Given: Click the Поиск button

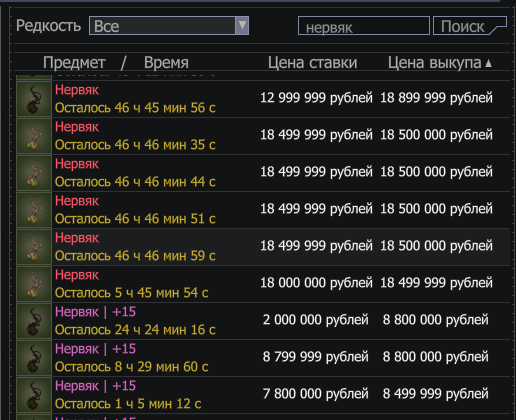Looking at the screenshot, I should tap(470, 26).
